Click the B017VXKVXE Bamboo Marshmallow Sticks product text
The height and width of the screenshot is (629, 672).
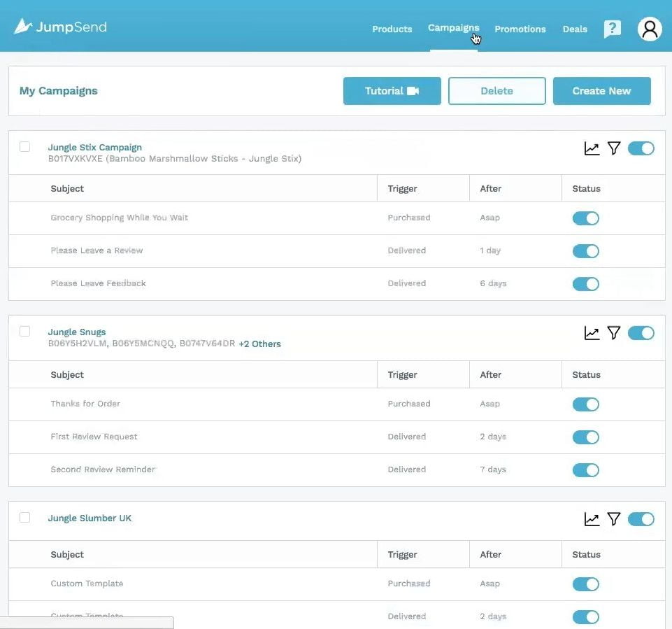pyautogui.click(x=174, y=159)
